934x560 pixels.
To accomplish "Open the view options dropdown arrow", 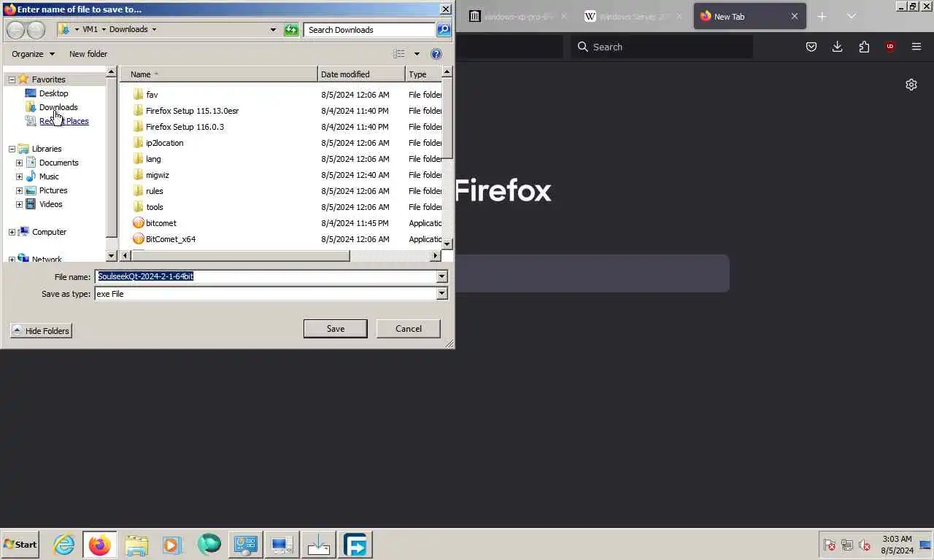I will click(417, 54).
